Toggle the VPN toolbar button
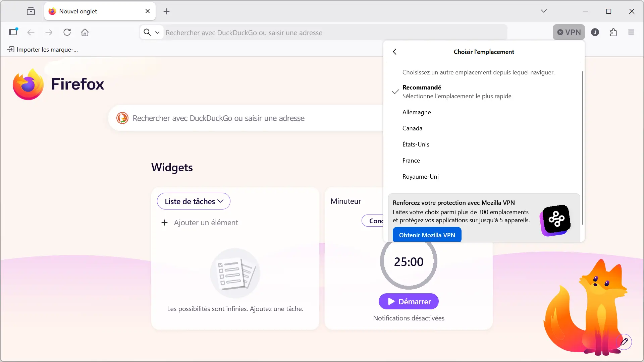 pos(569,32)
